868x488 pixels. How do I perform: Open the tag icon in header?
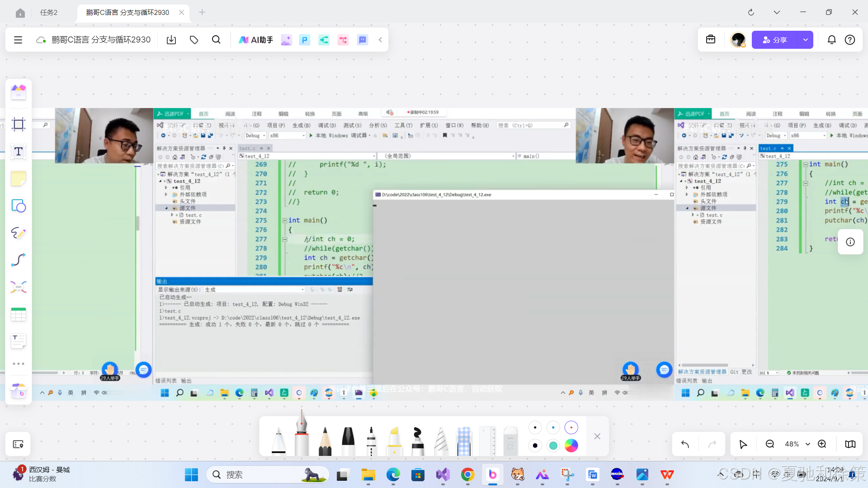click(194, 40)
